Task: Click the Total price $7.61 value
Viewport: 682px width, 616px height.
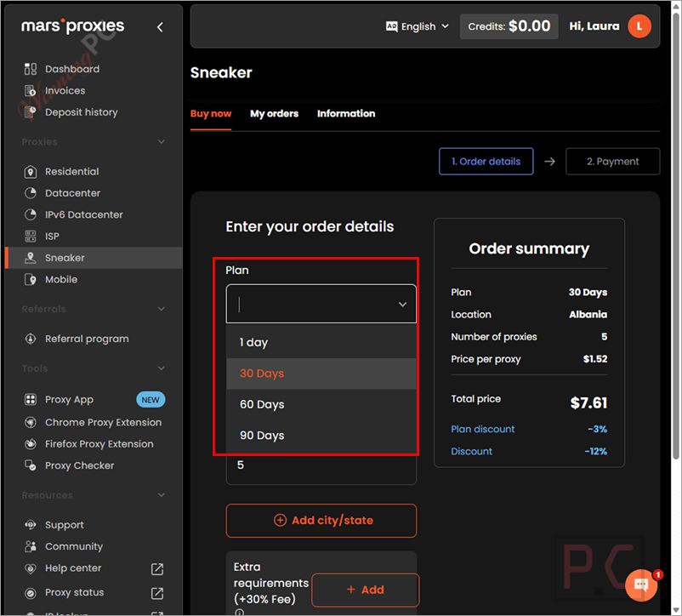Action: click(x=588, y=402)
